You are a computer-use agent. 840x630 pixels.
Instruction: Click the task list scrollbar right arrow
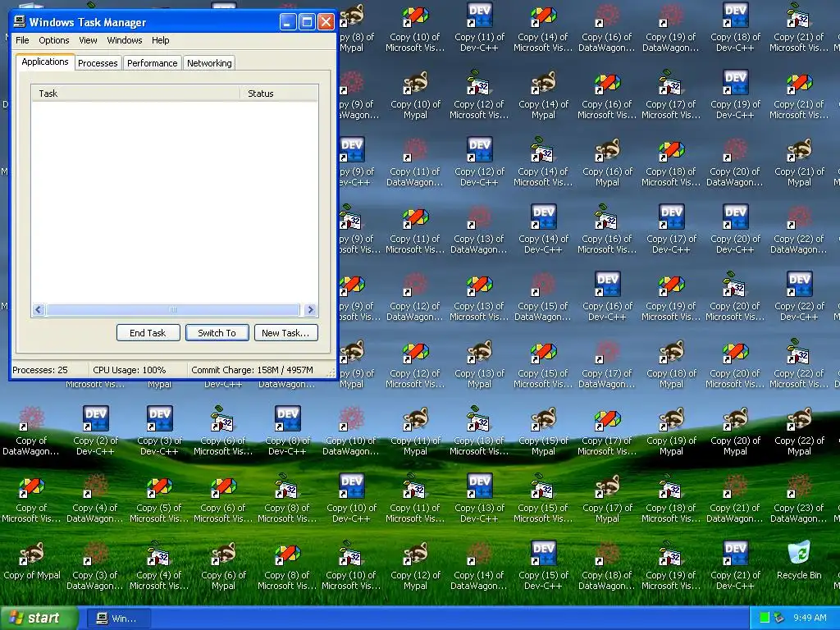310,309
